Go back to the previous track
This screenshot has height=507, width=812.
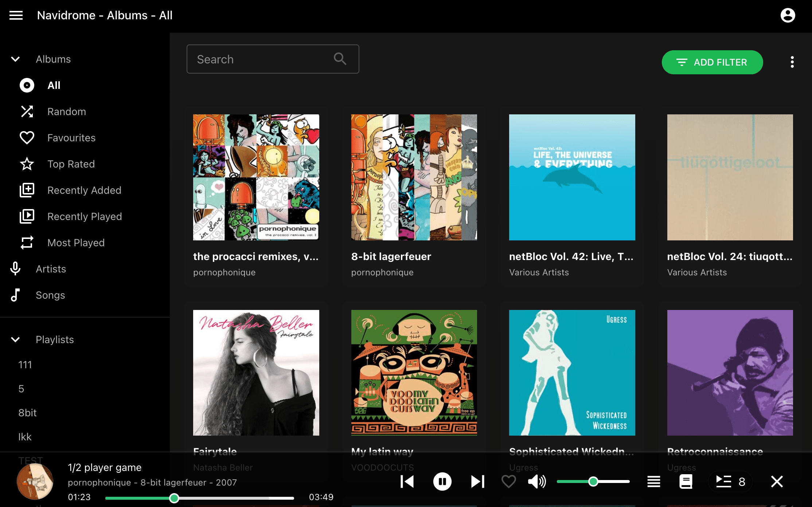click(x=407, y=482)
